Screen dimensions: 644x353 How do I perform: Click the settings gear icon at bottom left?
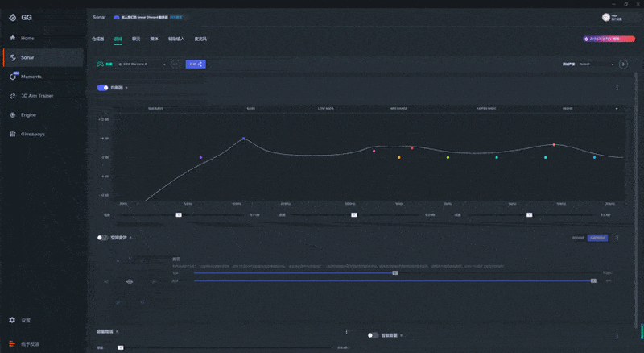[x=12, y=320]
